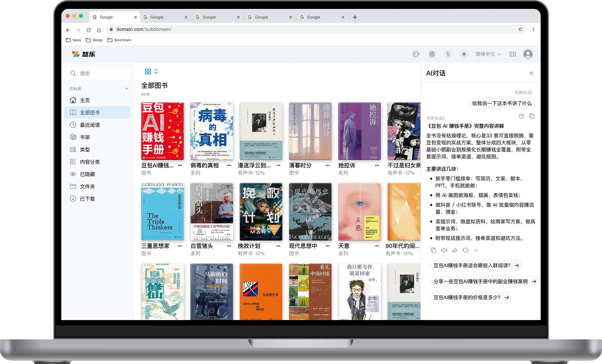Viewport: 602px width, 364px height.
Task: Open more actions below AI response
Action: (476, 250)
